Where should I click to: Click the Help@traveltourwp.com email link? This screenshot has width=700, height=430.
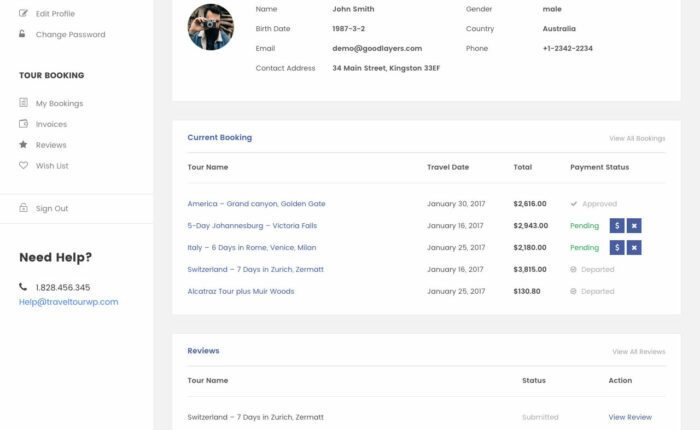point(68,302)
